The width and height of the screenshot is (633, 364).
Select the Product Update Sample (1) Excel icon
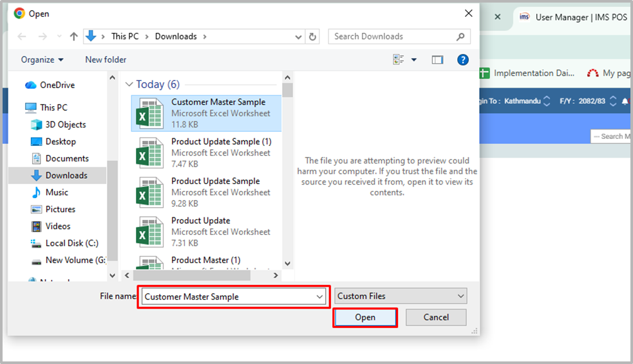point(149,153)
